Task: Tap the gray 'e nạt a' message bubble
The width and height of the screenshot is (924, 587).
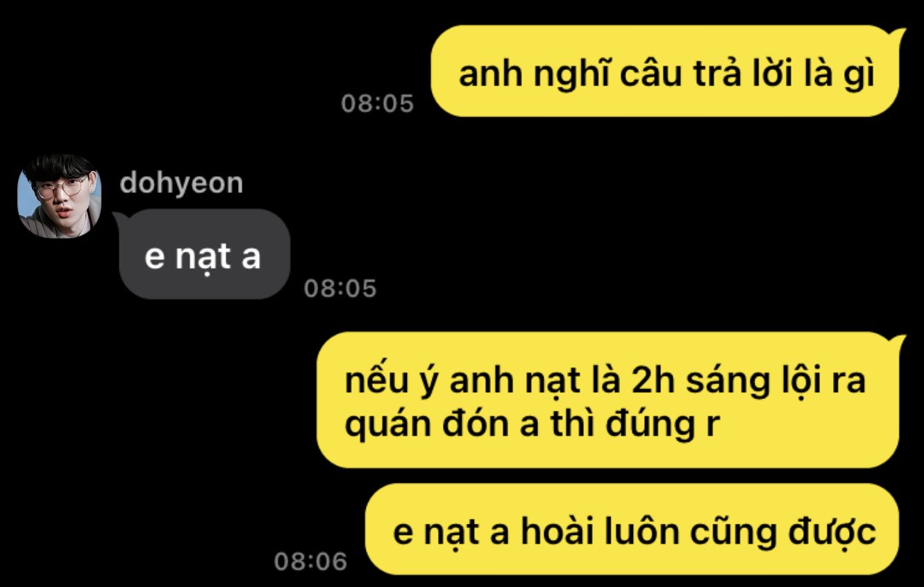Action: (x=203, y=254)
